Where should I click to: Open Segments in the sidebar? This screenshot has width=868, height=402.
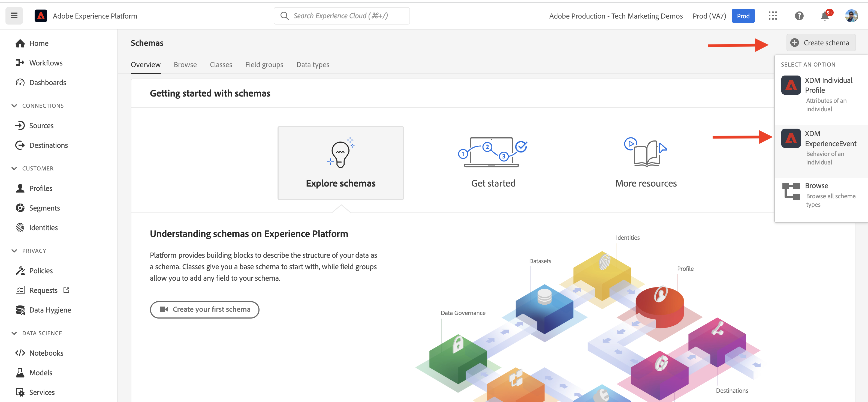click(44, 208)
